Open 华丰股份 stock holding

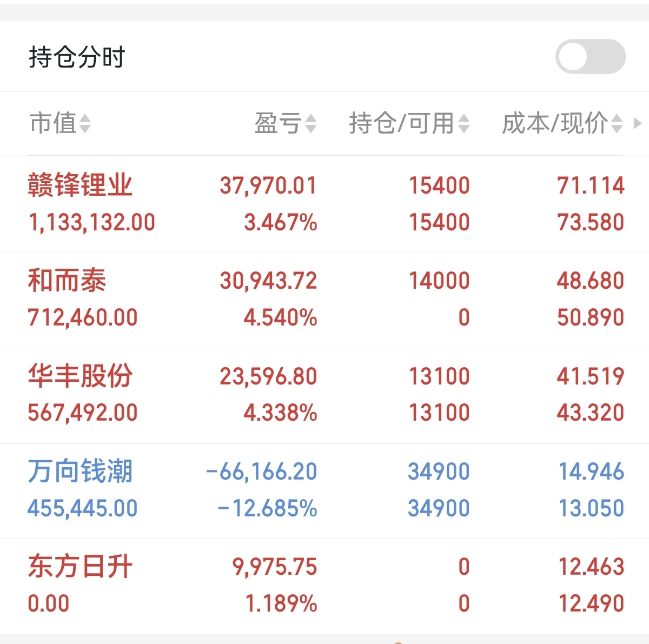point(80,376)
